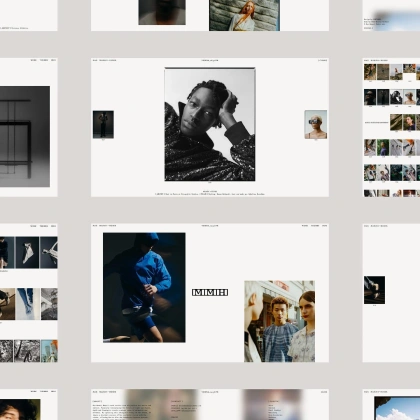Screen dimensions: 420x420
Task: Select the blue fabric close-up thumbnail
Action: click(x=27, y=304)
